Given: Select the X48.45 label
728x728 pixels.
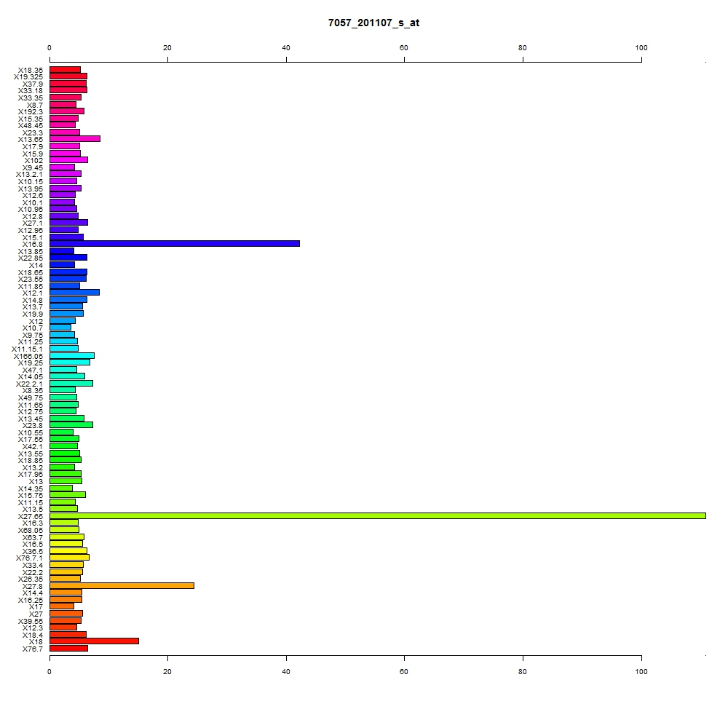Looking at the screenshot, I should (30, 126).
